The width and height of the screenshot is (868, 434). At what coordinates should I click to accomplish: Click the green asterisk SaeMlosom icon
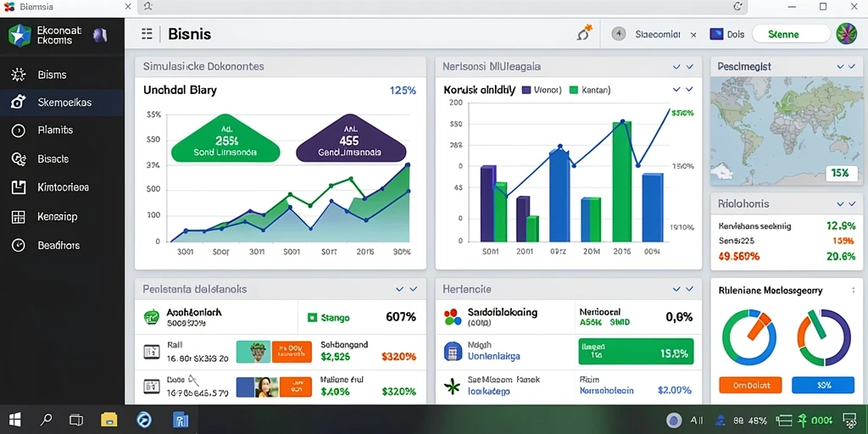453,386
